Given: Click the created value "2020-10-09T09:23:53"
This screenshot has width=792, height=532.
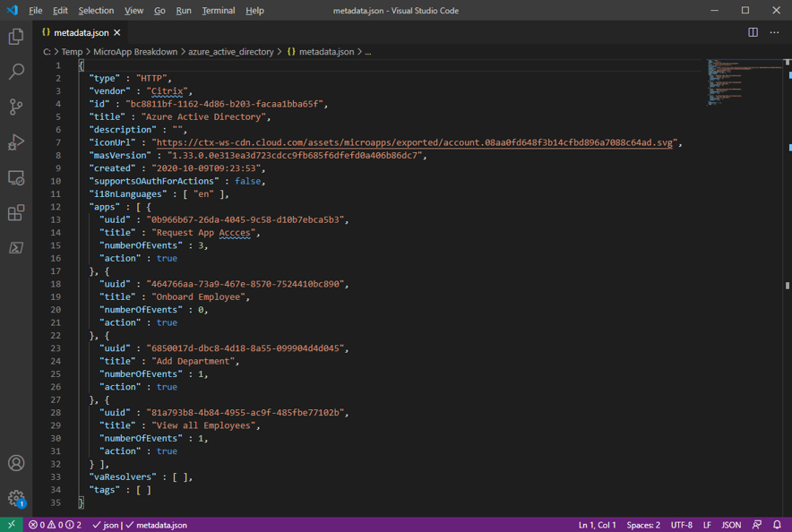Looking at the screenshot, I should (x=205, y=168).
